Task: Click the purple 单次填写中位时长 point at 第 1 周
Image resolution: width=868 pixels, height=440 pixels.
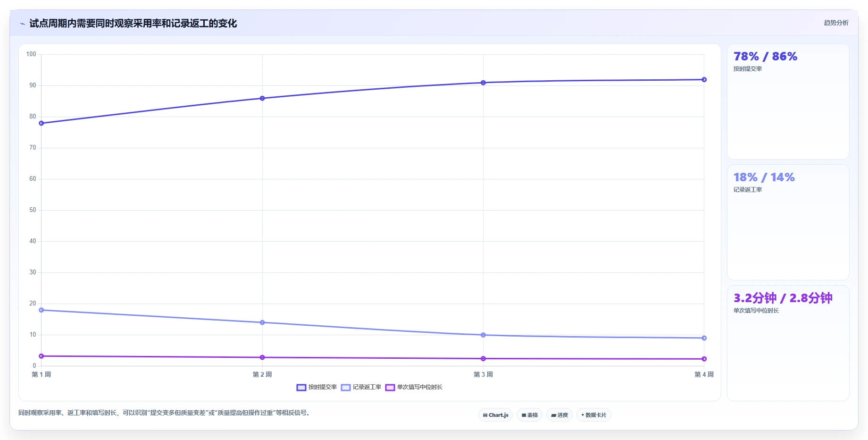Action: coord(42,356)
